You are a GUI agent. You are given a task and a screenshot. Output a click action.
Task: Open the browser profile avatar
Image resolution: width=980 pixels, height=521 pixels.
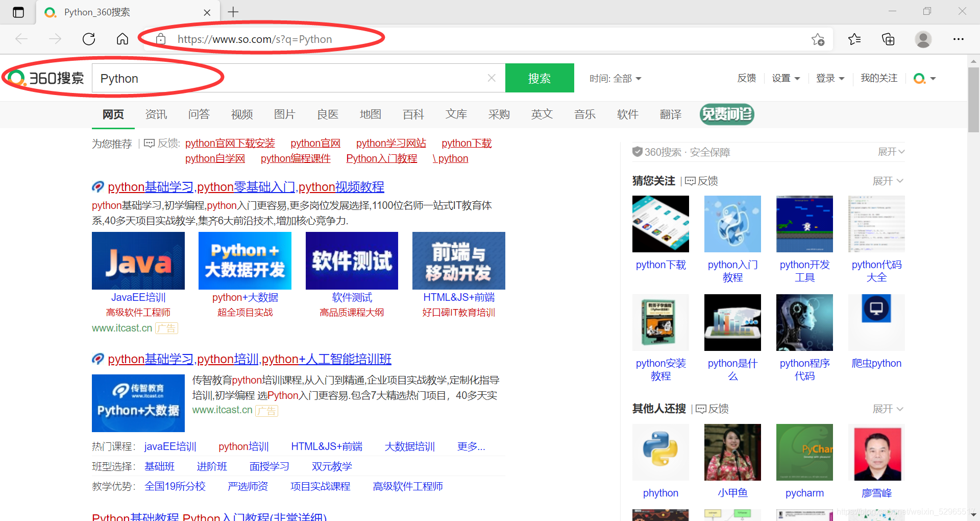pos(923,39)
